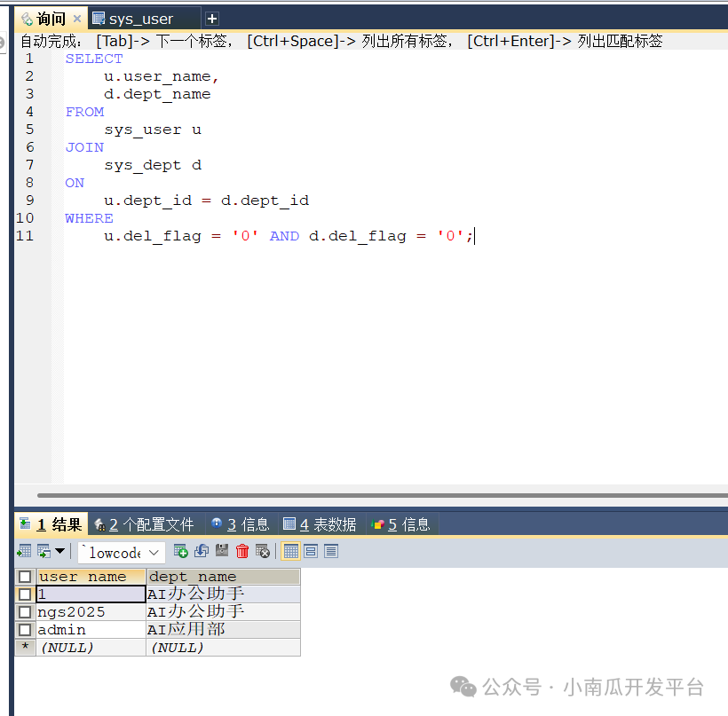Switch to form view icon
This screenshot has height=716, width=728.
(311, 551)
